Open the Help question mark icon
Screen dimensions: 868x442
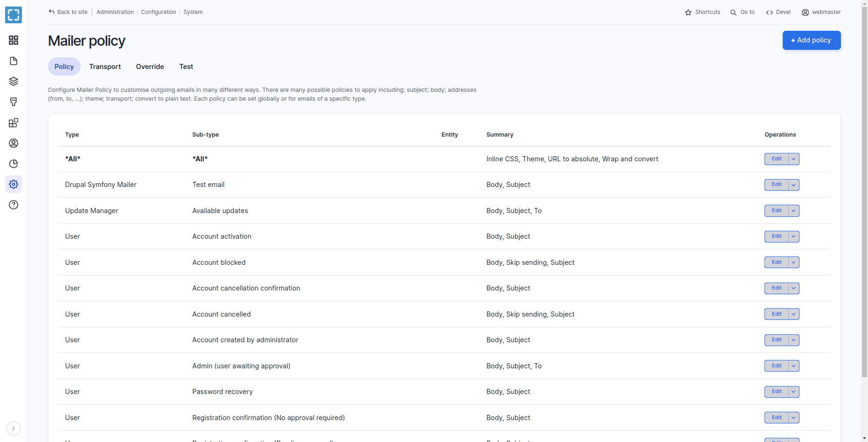[x=14, y=205]
